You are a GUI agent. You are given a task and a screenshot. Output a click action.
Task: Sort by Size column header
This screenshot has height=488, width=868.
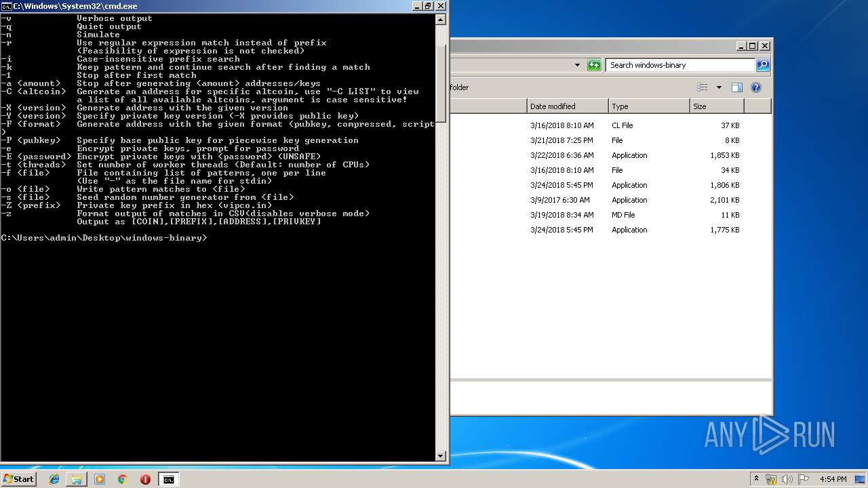[x=717, y=106]
